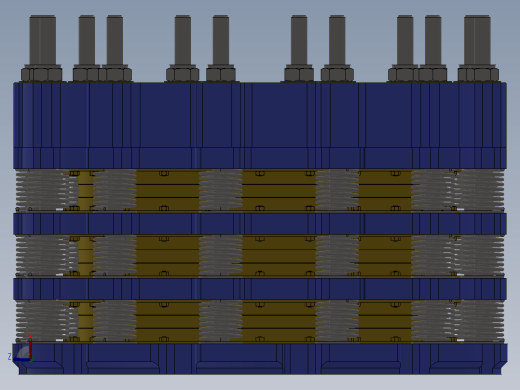Select the bottom blue base plate
The image size is (520, 390).
click(x=260, y=359)
